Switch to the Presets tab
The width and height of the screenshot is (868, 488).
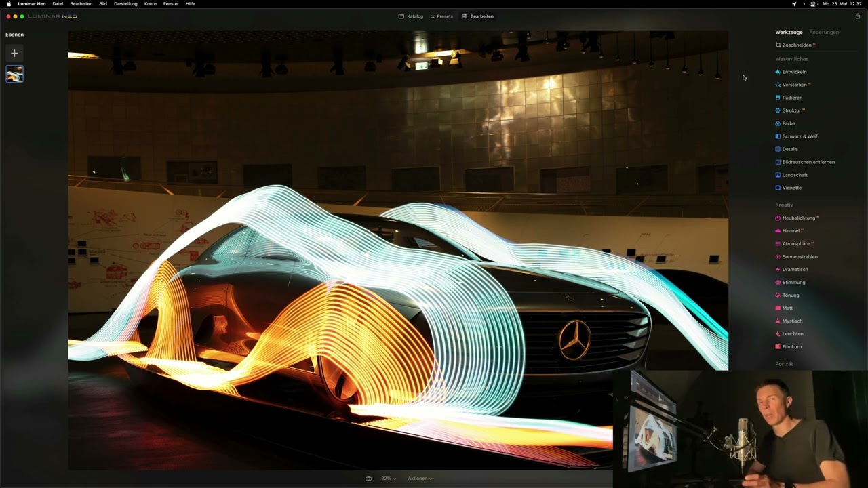[441, 16]
